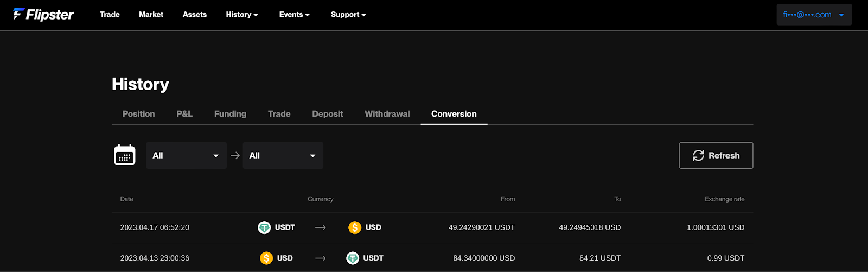Open the Events menu
The height and width of the screenshot is (272, 868).
click(295, 15)
